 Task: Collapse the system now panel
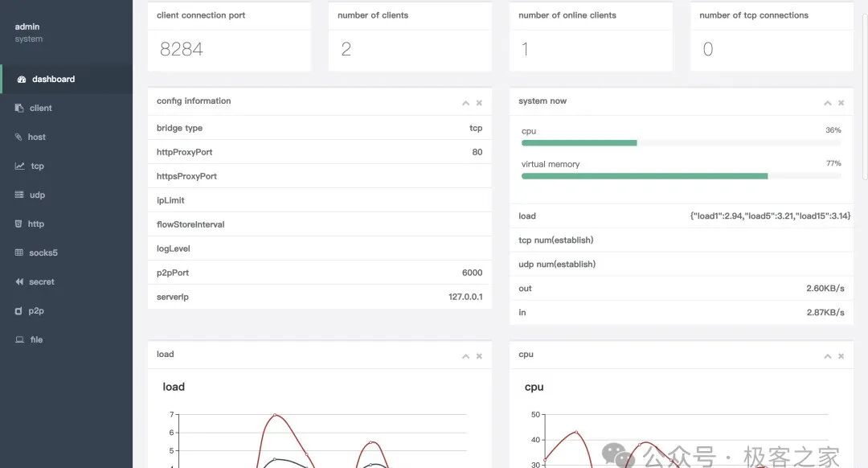coord(828,103)
